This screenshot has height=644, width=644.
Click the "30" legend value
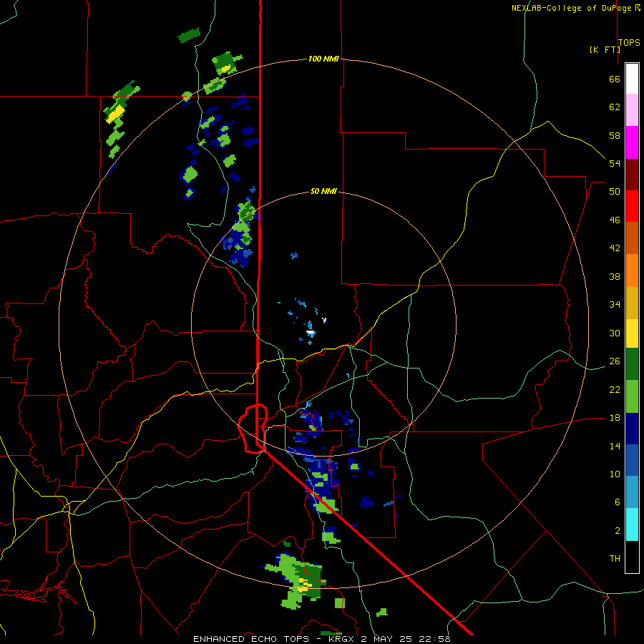(615, 333)
